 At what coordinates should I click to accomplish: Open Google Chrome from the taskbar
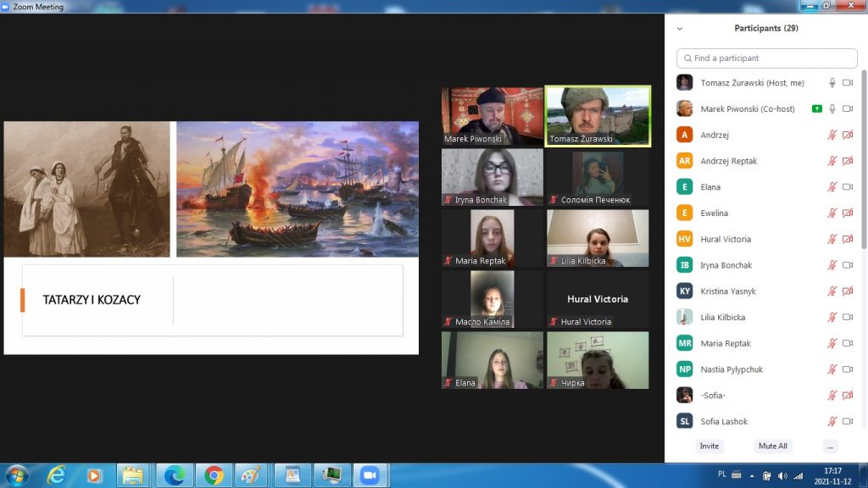[x=214, y=475]
